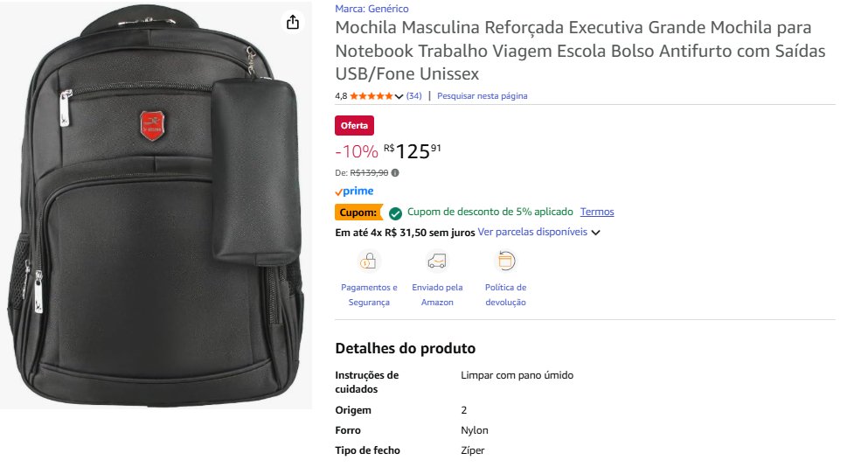The width and height of the screenshot is (868, 474).
Task: Click the orange star rating icons
Action: click(372, 96)
